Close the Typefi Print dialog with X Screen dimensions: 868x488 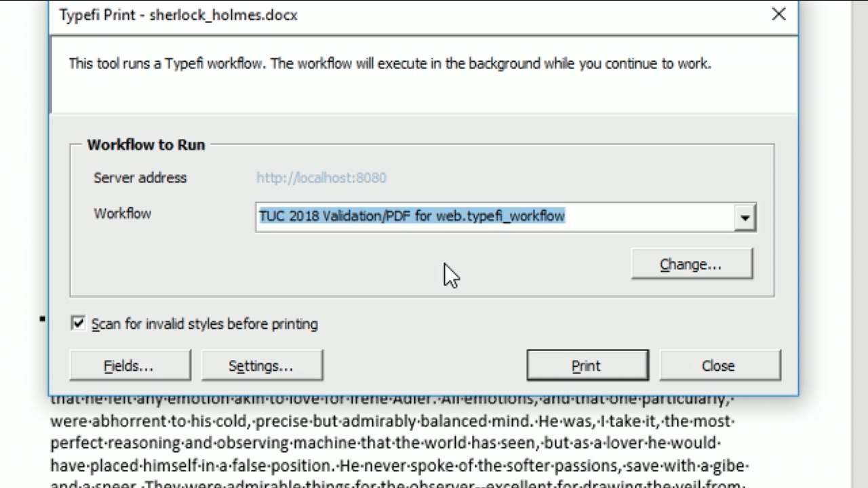[x=778, y=14]
